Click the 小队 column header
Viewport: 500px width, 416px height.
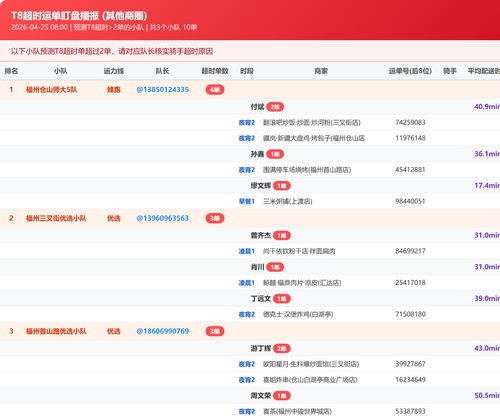pos(61,71)
